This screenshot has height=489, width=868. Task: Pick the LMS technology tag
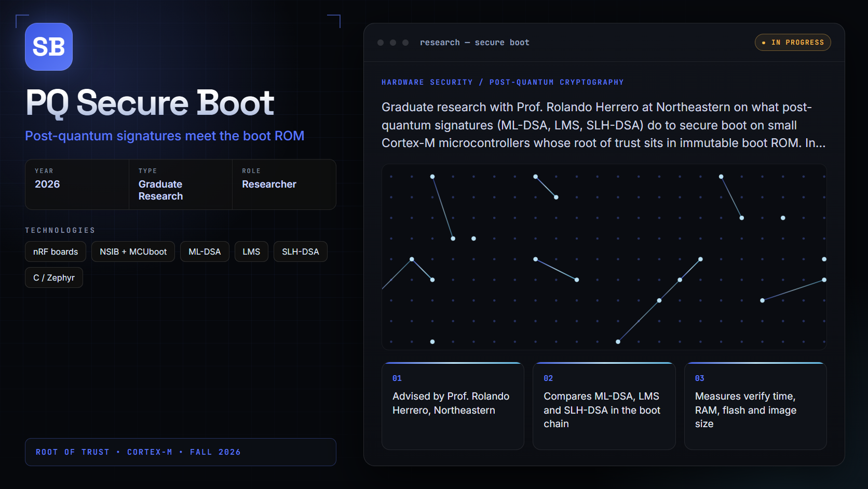coord(251,252)
